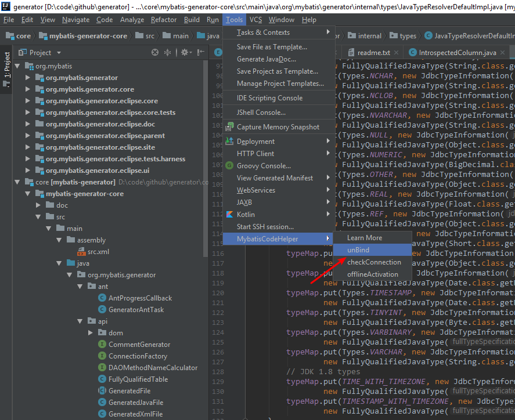Select JShell Console... menu item
The width and height of the screenshot is (515, 420).
(279, 112)
